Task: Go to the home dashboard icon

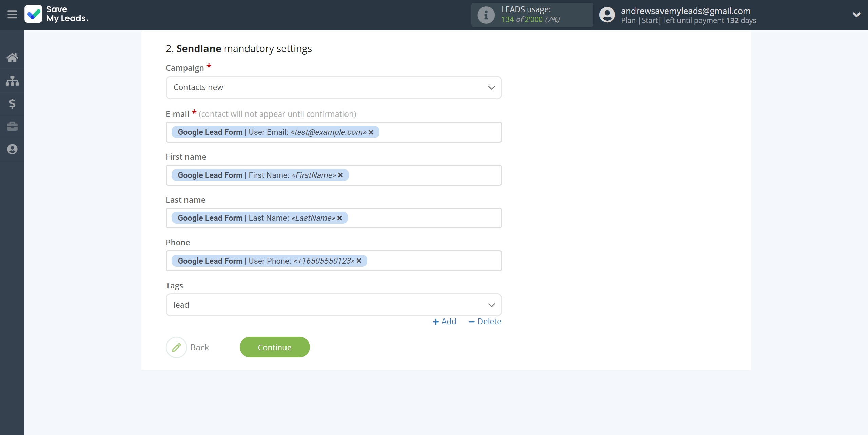Action: click(12, 58)
